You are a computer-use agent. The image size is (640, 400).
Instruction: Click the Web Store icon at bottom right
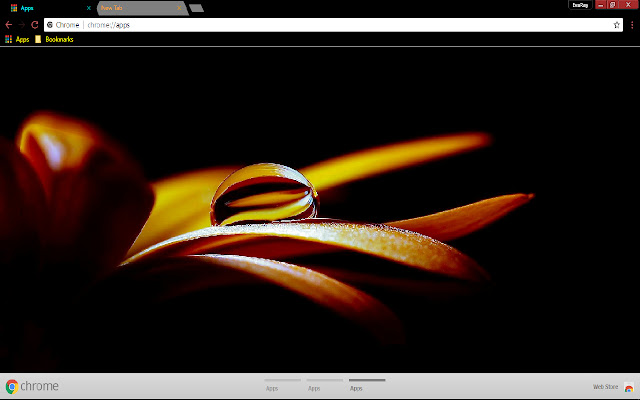(x=629, y=387)
